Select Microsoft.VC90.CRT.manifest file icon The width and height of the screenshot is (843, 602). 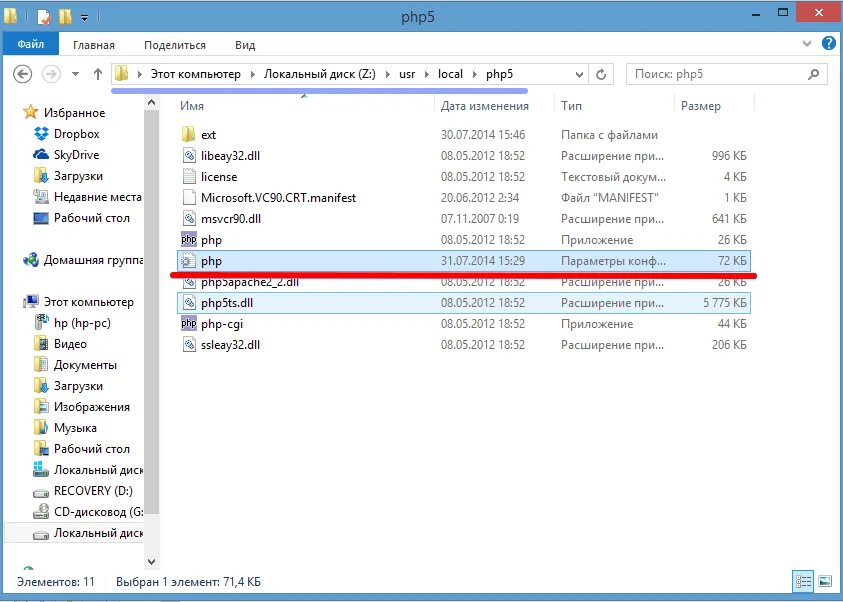click(189, 197)
